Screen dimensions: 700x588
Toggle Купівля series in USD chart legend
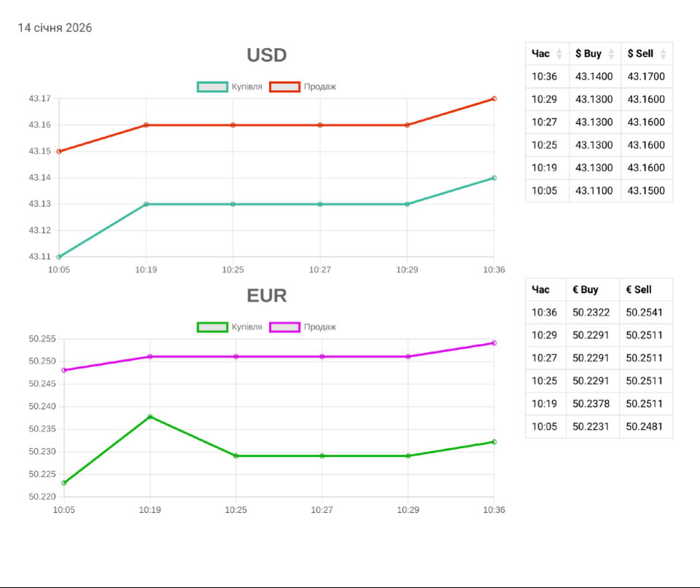[212, 87]
